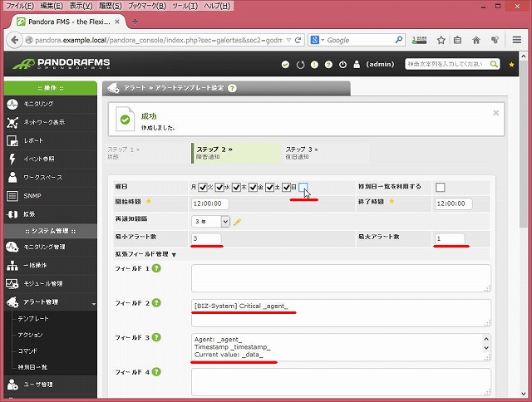Click the 最大アラート数 input field

(450, 238)
